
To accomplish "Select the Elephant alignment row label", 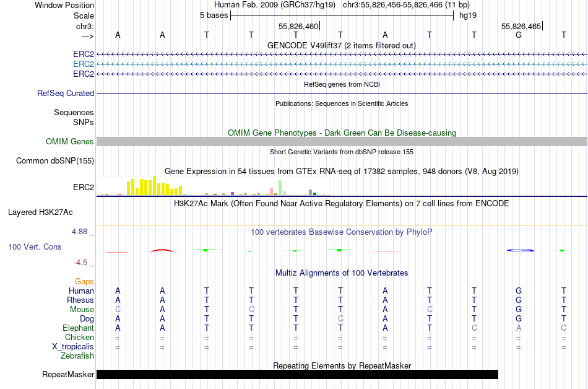I will [79, 328].
